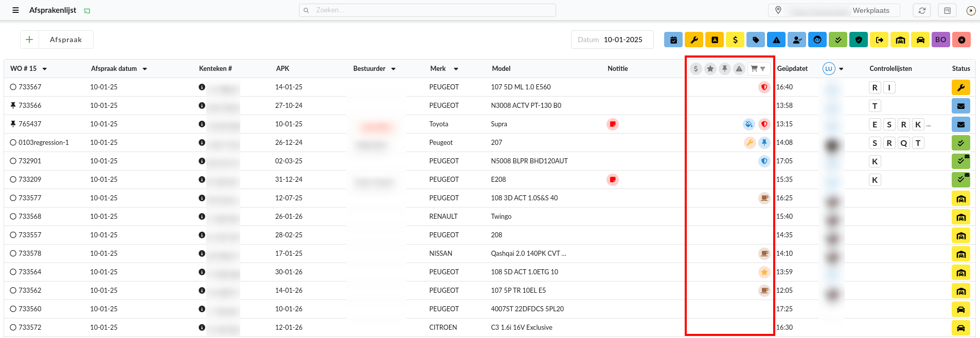Open the shopping cart filter dropdown

point(758,69)
